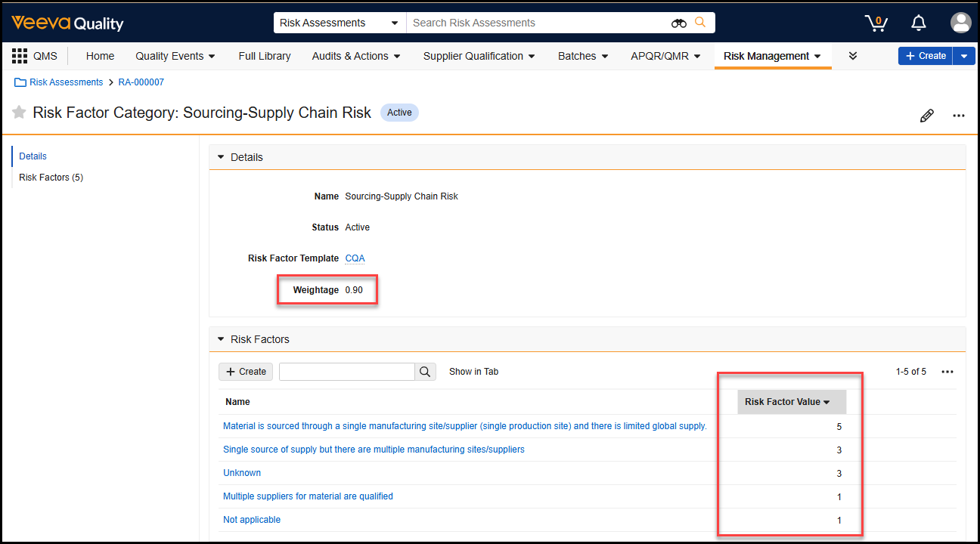Click the orange search magnifier icon
Screen dimensions: 980x544
click(x=700, y=23)
